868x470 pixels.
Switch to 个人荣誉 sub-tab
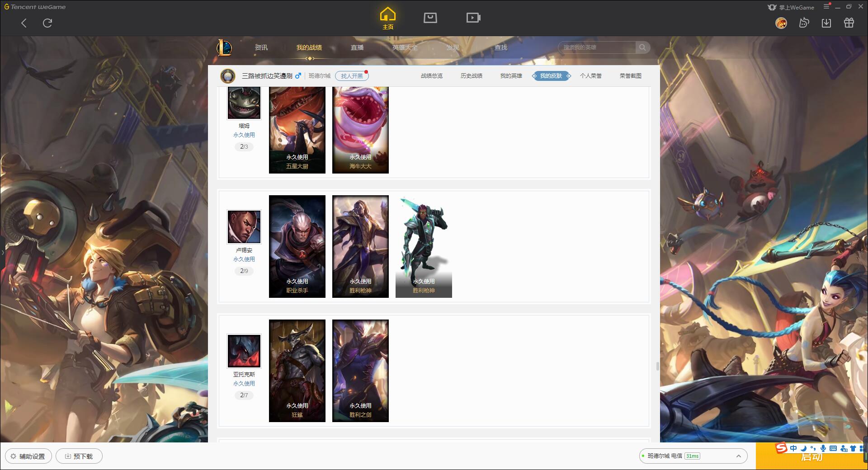tap(591, 76)
